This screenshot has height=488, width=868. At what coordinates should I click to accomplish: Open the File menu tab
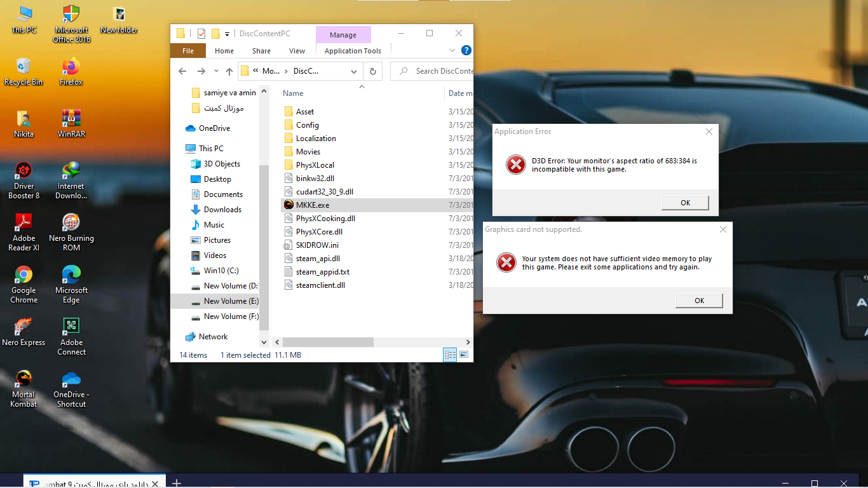point(188,51)
